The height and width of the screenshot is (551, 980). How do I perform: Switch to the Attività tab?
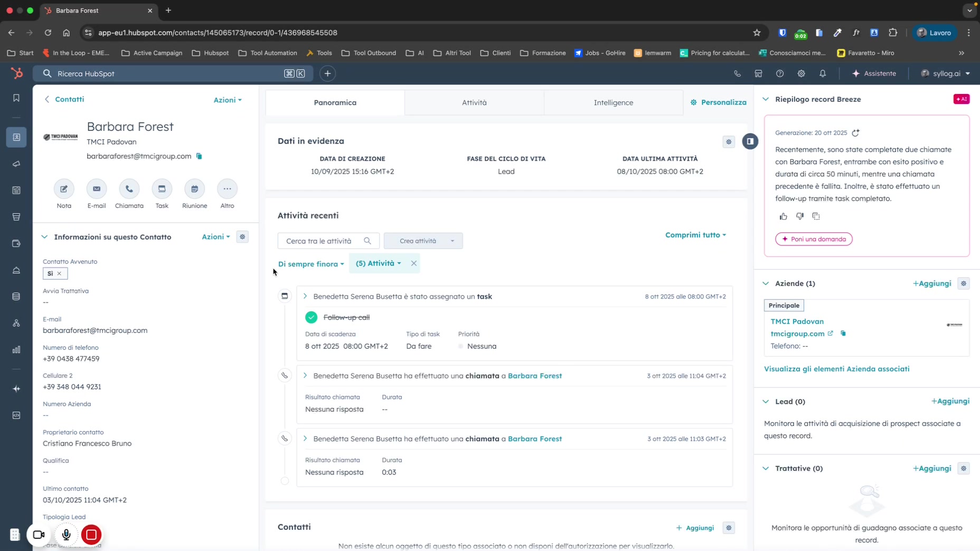pyautogui.click(x=474, y=102)
